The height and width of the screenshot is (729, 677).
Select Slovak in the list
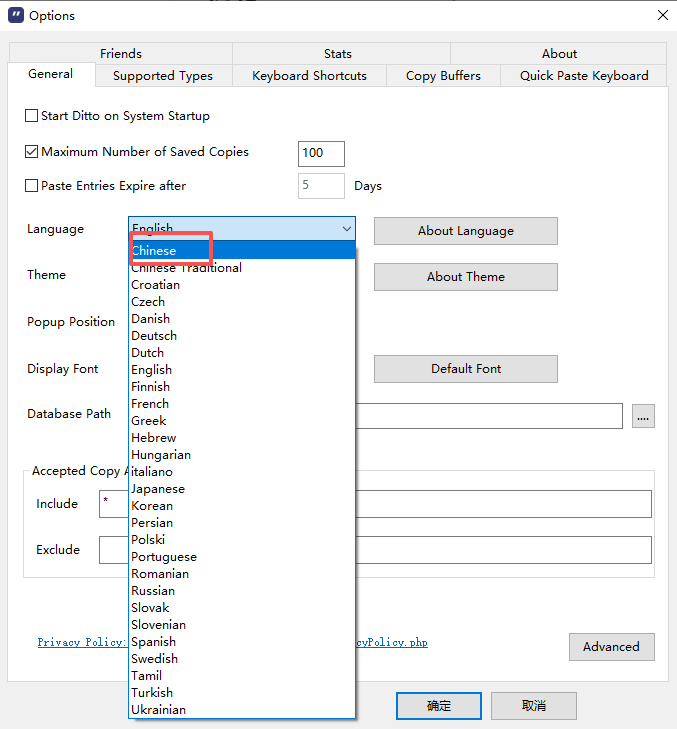coord(242,608)
